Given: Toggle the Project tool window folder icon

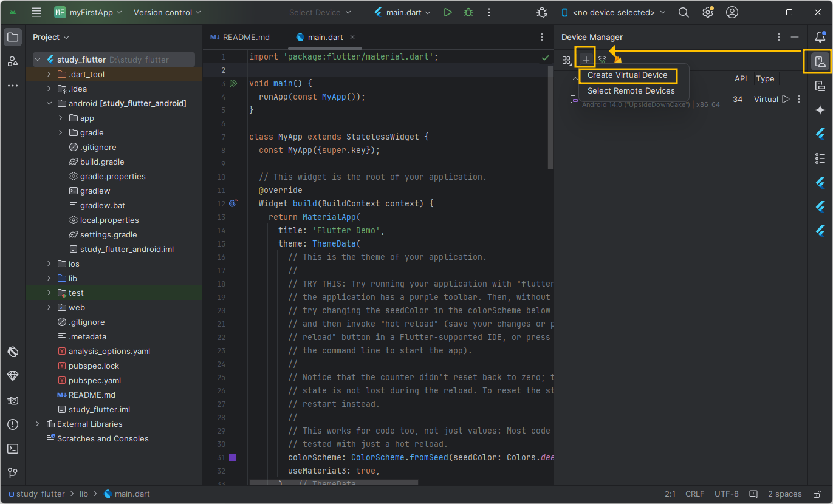Looking at the screenshot, I should 12,37.
